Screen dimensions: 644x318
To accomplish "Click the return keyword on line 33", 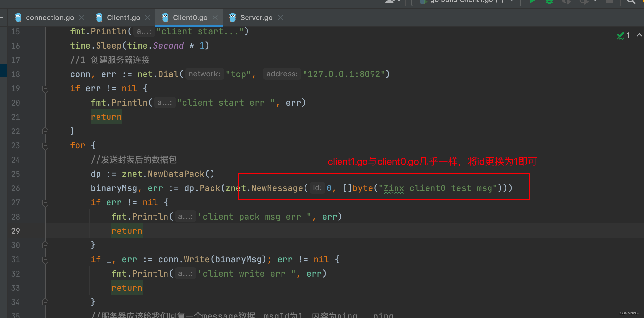I will click(x=127, y=288).
